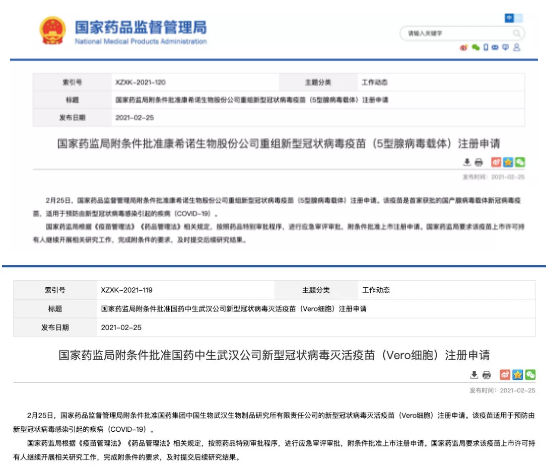556x472 pixels.
Task: Switch language to Chinese (中) button
Action: (x=509, y=18)
